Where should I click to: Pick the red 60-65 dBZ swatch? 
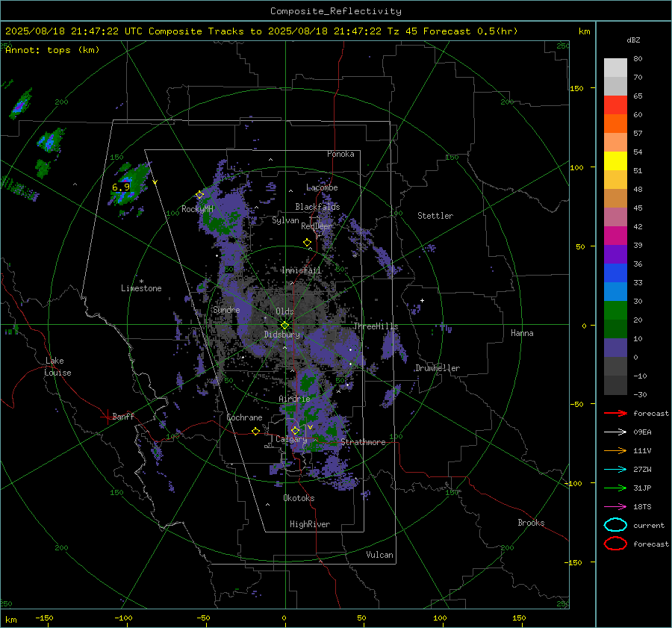click(615, 105)
